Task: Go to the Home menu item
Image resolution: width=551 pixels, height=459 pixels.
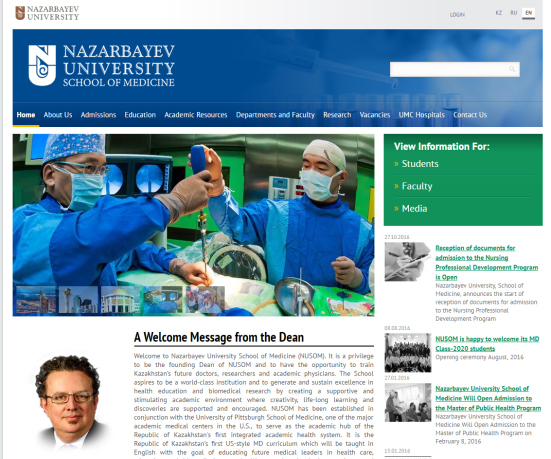Action: [x=26, y=115]
